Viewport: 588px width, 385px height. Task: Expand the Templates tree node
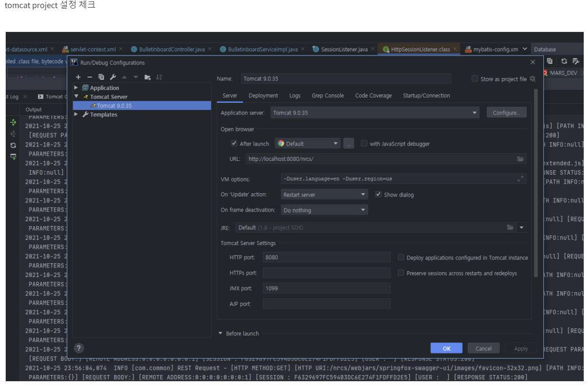[77, 114]
